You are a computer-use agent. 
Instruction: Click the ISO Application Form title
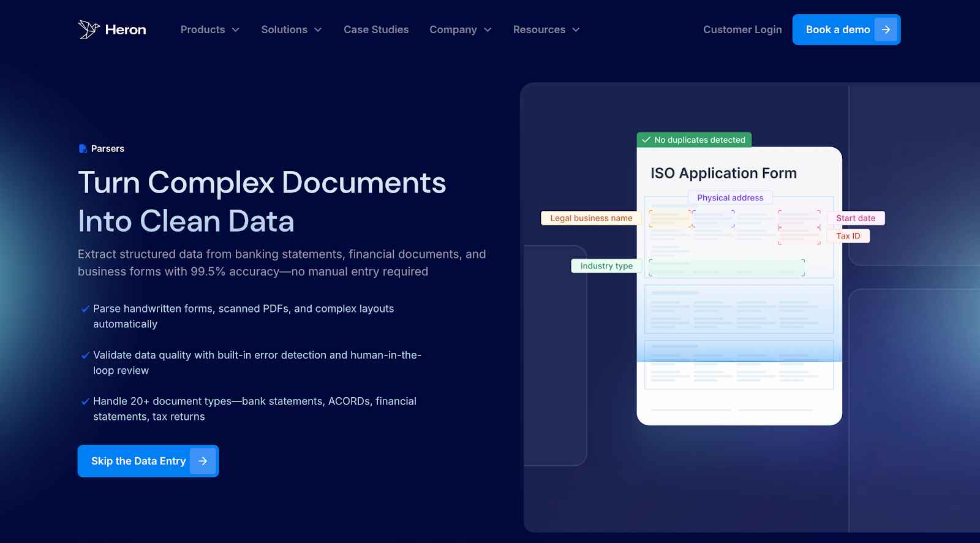coord(723,173)
